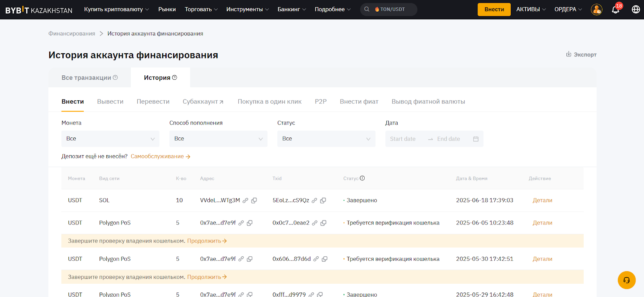Expand the Монета dropdown

click(110, 139)
